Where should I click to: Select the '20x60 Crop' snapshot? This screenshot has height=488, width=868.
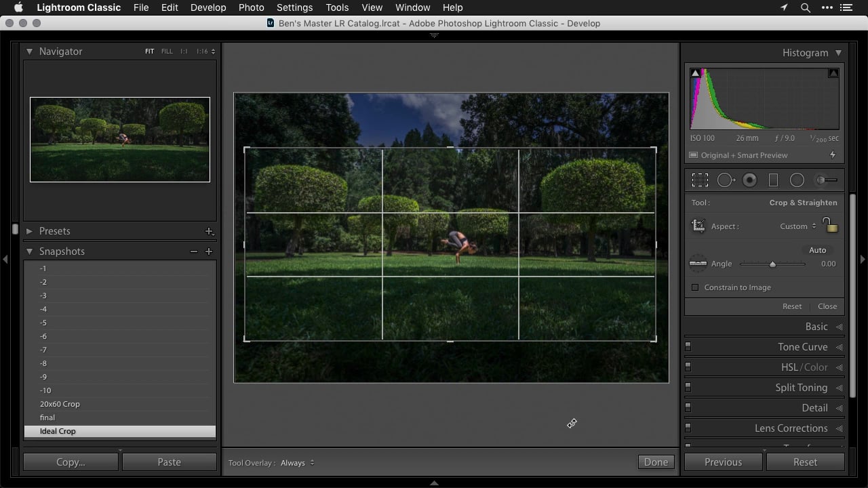point(120,404)
